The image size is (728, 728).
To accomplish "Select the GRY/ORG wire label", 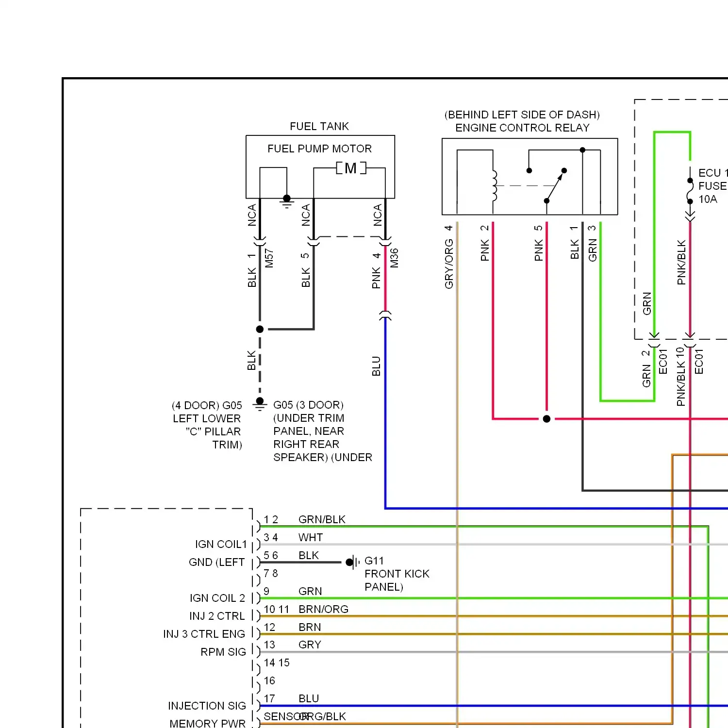I will point(449,264).
